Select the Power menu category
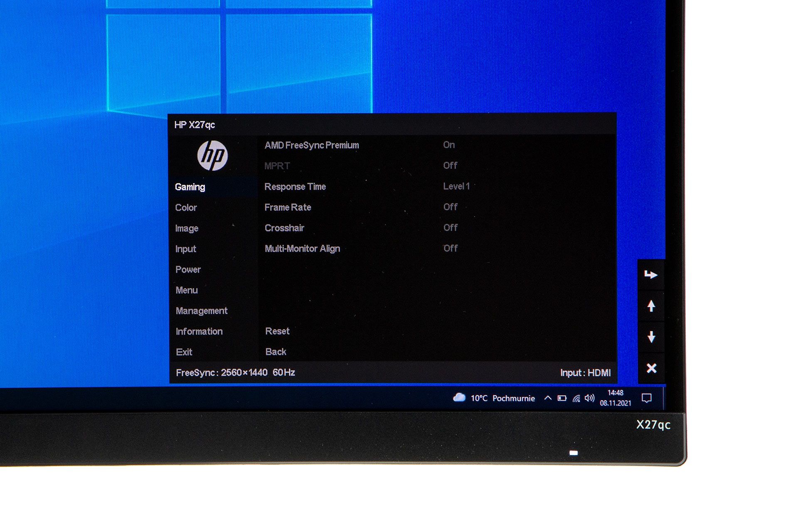 pos(188,269)
